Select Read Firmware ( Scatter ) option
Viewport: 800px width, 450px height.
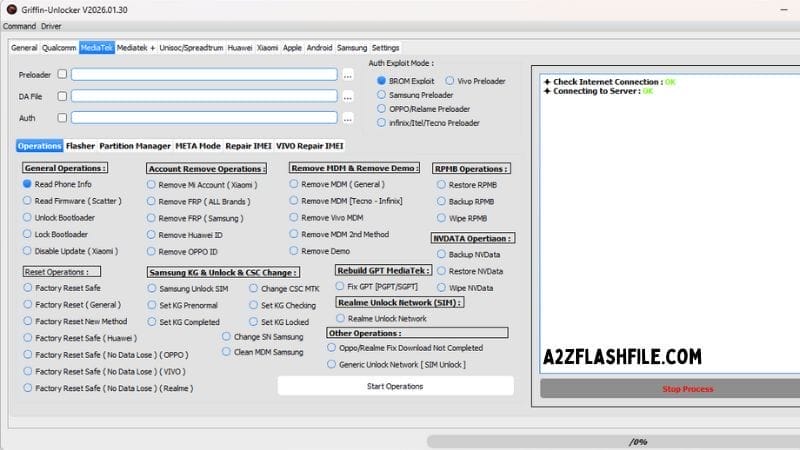[72, 201]
